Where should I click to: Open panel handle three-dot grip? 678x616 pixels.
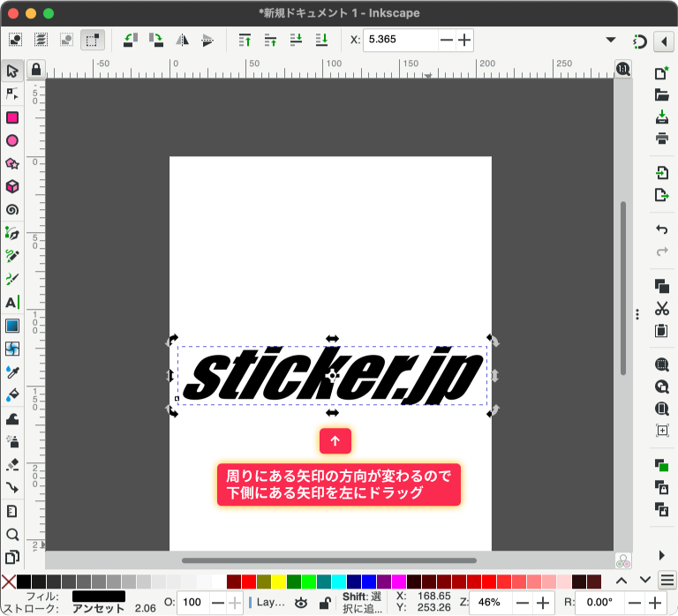(637, 314)
